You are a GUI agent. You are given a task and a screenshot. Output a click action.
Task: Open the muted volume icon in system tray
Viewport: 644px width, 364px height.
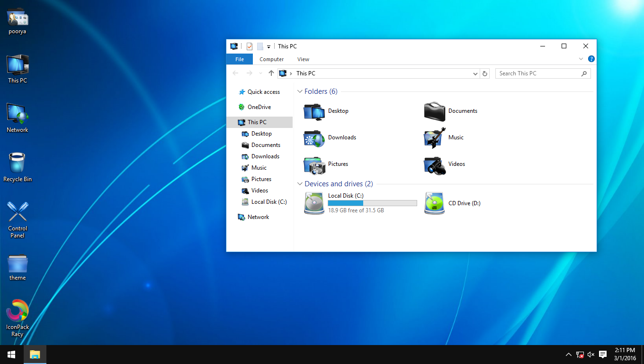point(590,354)
